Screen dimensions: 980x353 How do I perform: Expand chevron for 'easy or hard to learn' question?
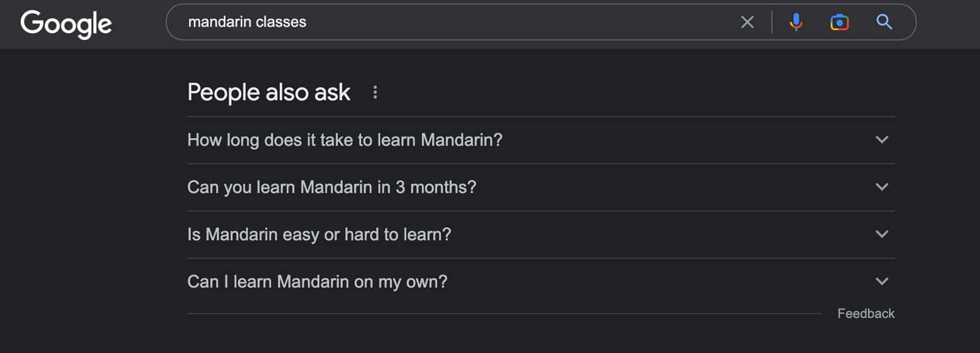[x=882, y=234]
